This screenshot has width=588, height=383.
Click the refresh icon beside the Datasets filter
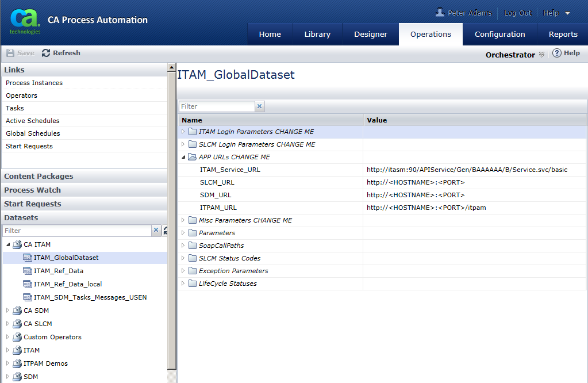tap(165, 229)
